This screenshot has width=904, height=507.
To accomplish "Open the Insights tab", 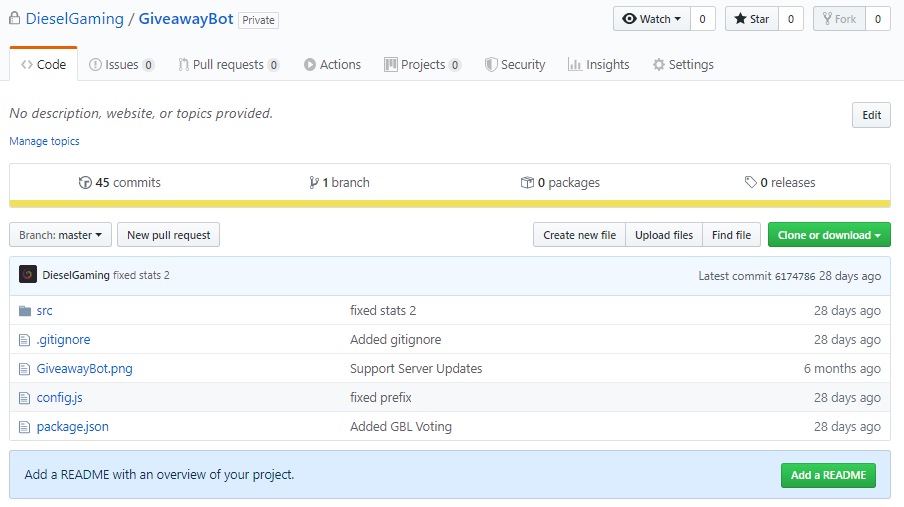I will click(598, 65).
